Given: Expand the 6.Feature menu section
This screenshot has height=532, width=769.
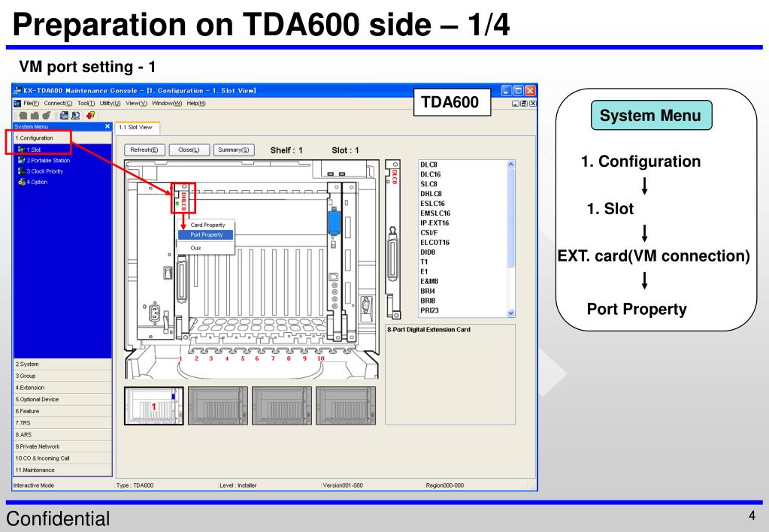Looking at the screenshot, I should point(63,411).
